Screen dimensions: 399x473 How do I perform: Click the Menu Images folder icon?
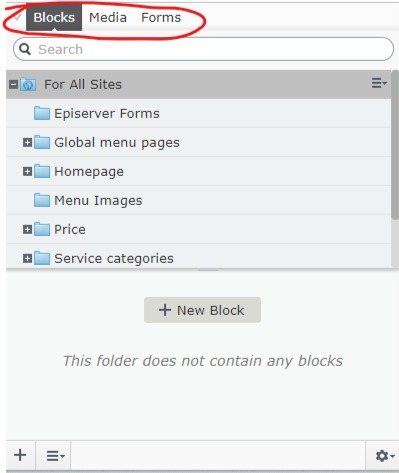click(42, 200)
